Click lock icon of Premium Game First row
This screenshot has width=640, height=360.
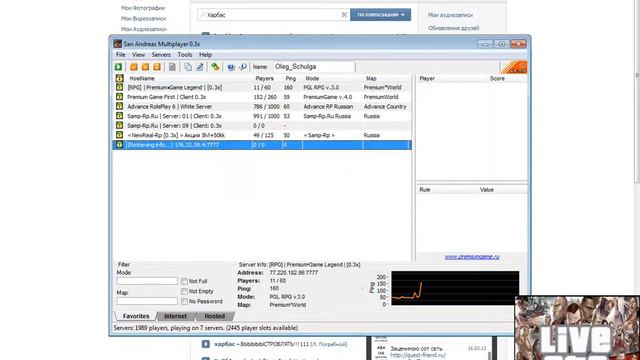click(x=119, y=97)
